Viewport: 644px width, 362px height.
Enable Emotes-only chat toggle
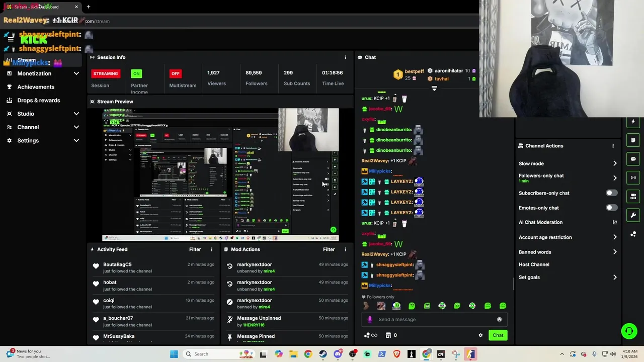pyautogui.click(x=611, y=208)
